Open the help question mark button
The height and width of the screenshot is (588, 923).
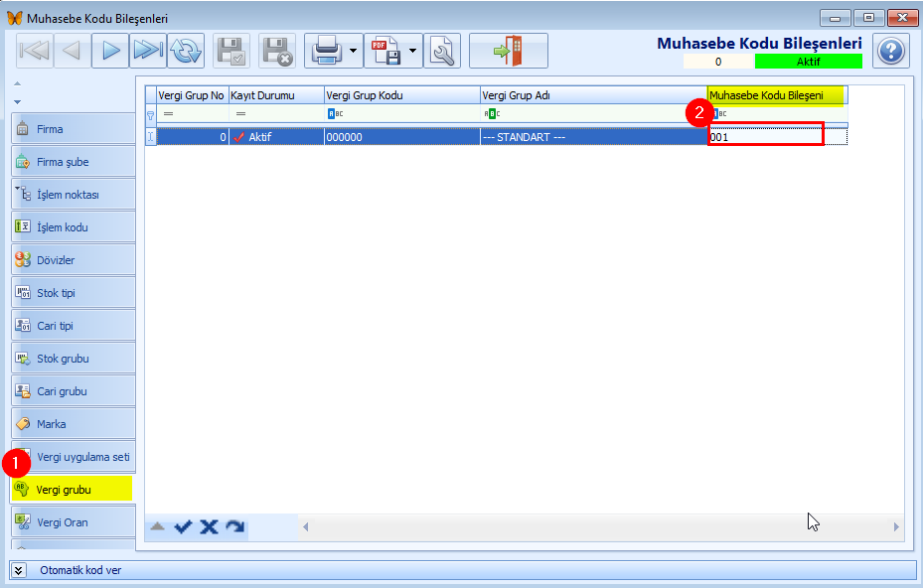pyautogui.click(x=890, y=52)
